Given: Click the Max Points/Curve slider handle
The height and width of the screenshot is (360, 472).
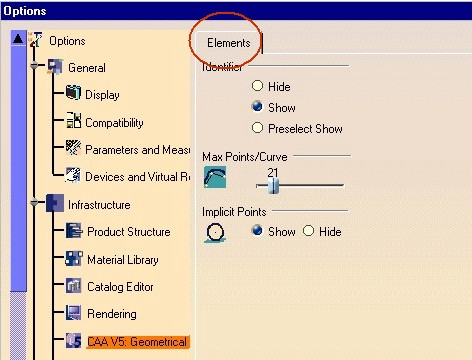Looking at the screenshot, I should pos(273,186).
